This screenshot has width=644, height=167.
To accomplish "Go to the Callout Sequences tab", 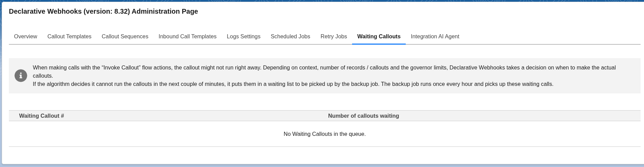I will [x=125, y=37].
